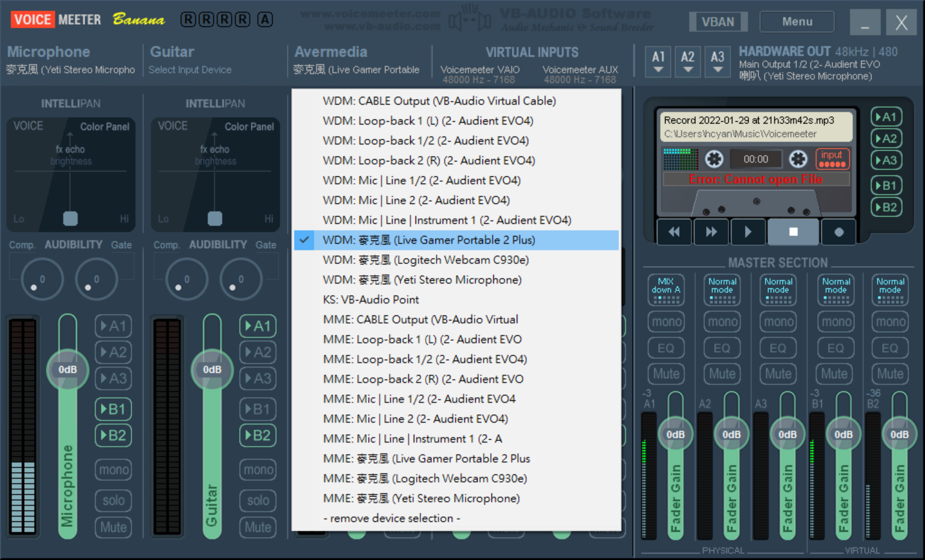Image resolution: width=925 pixels, height=560 pixels.
Task: Enable recorder B2 bus button
Action: pyautogui.click(x=886, y=207)
